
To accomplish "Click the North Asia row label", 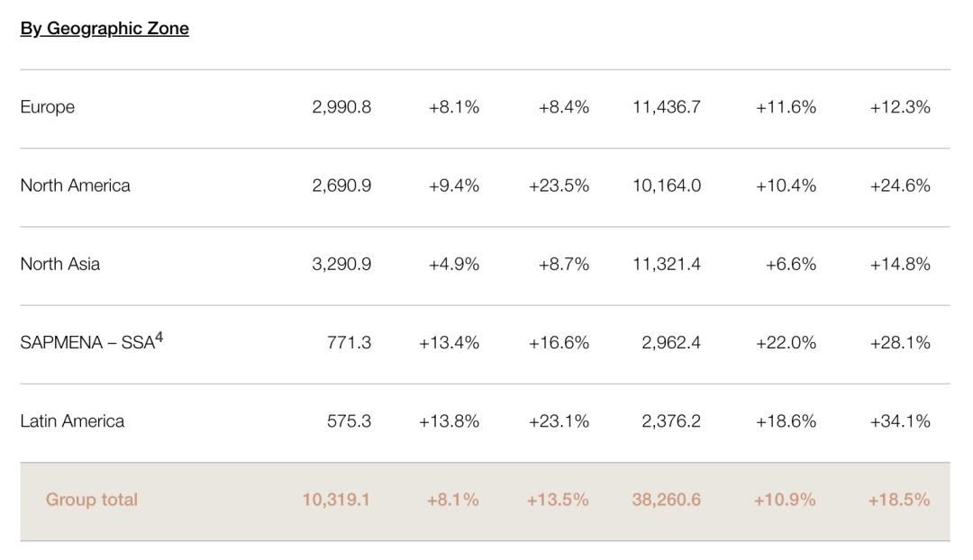I will point(60,264).
